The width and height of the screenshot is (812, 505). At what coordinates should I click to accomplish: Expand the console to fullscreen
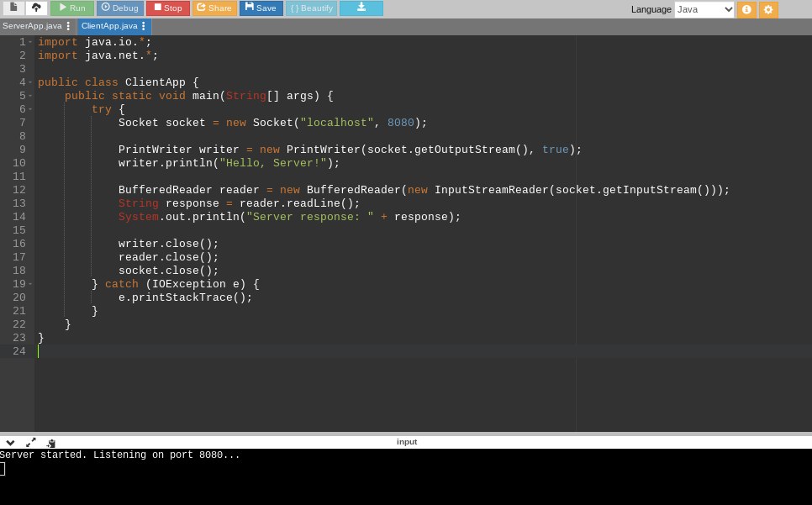tap(31, 442)
